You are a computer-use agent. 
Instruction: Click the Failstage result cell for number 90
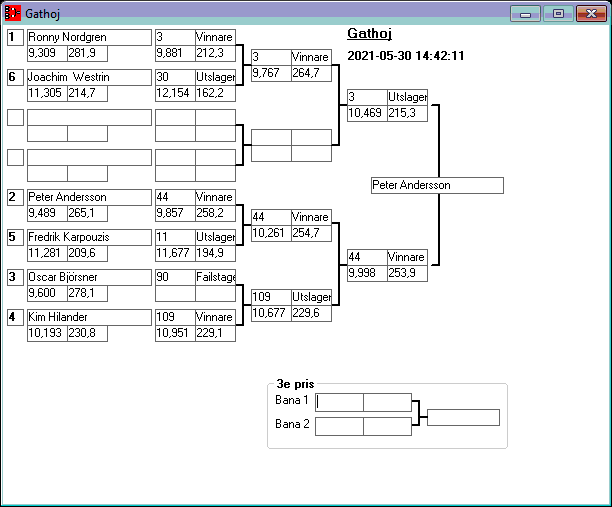tap(215, 277)
